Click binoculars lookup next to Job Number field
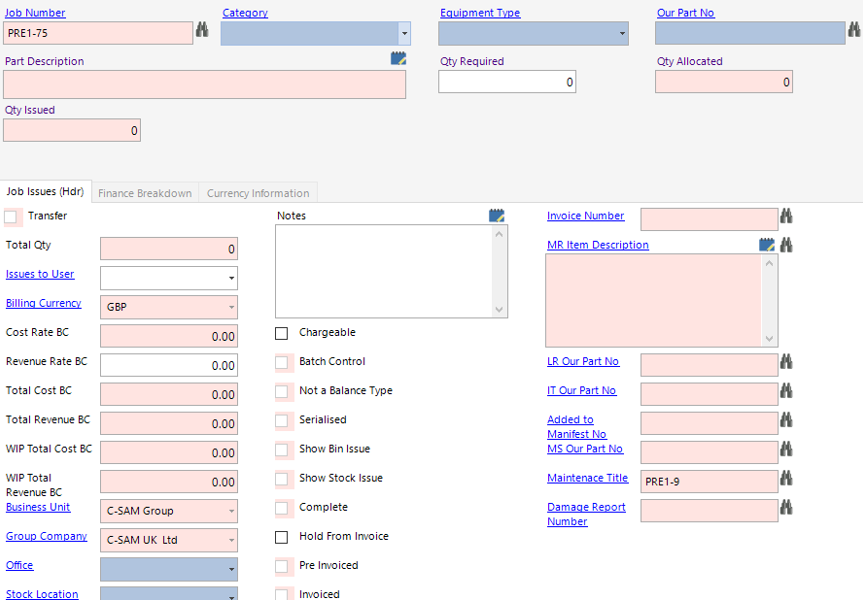863x608 pixels. pyautogui.click(x=202, y=32)
